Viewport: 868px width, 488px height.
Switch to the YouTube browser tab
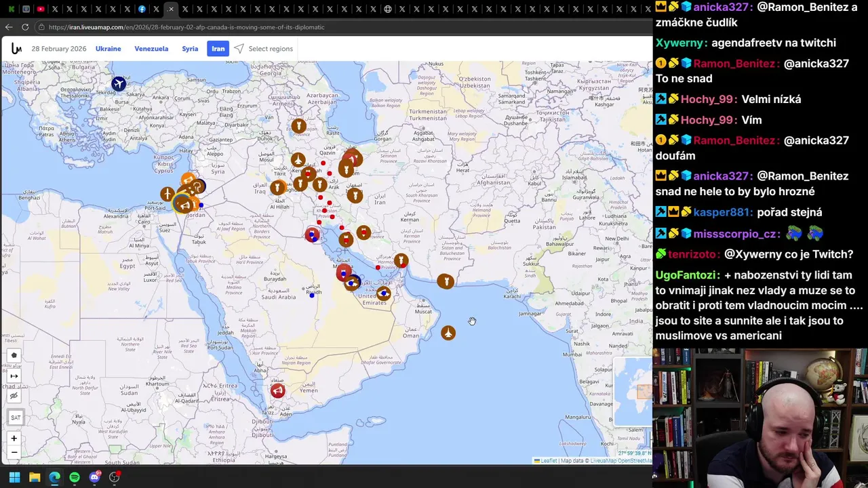[41, 9]
